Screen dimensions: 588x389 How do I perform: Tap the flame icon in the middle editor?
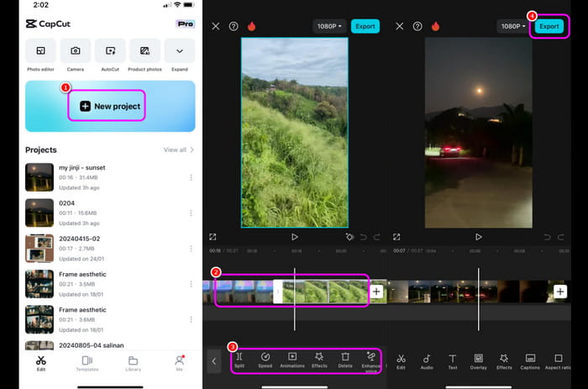(252, 26)
